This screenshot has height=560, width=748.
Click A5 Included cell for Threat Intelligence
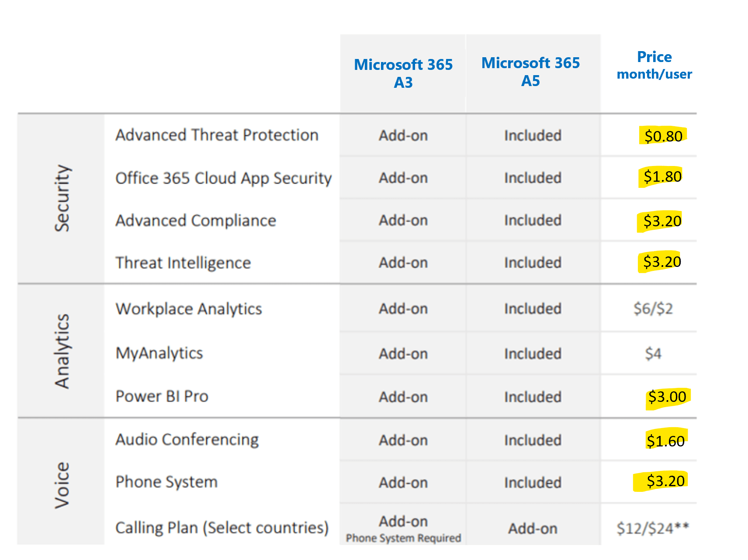pos(533,263)
